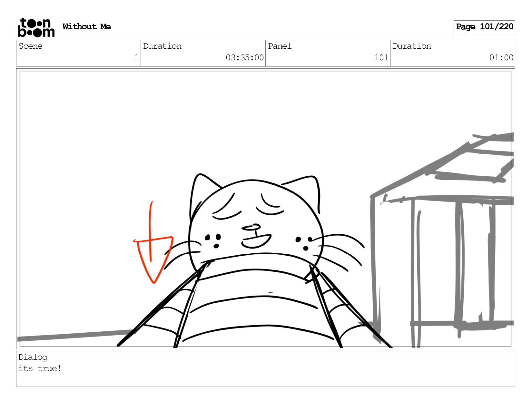Click the 'Page 101/220' page indicator
This screenshot has width=532, height=411.
point(484,27)
